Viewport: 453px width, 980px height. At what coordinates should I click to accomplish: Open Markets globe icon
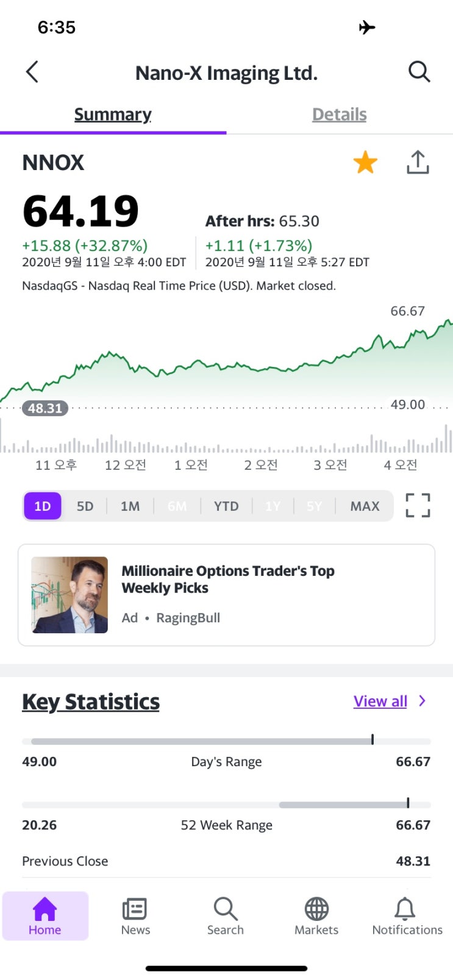316,915
